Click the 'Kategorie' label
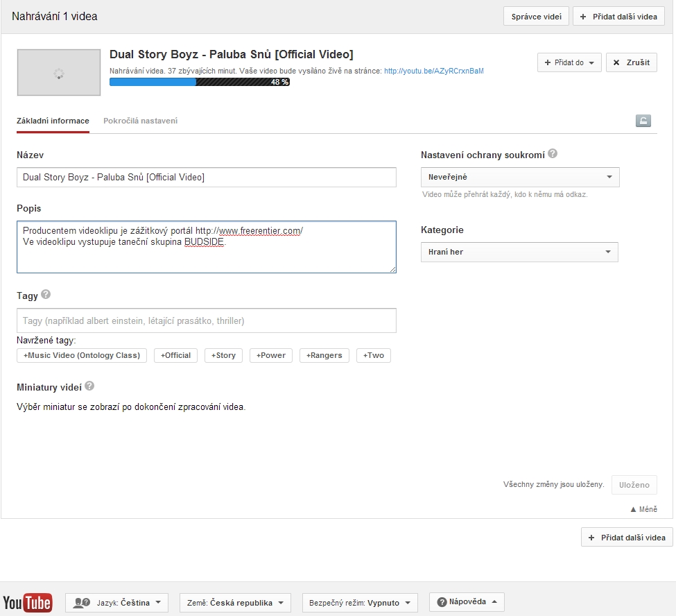The image size is (676, 616). click(442, 230)
